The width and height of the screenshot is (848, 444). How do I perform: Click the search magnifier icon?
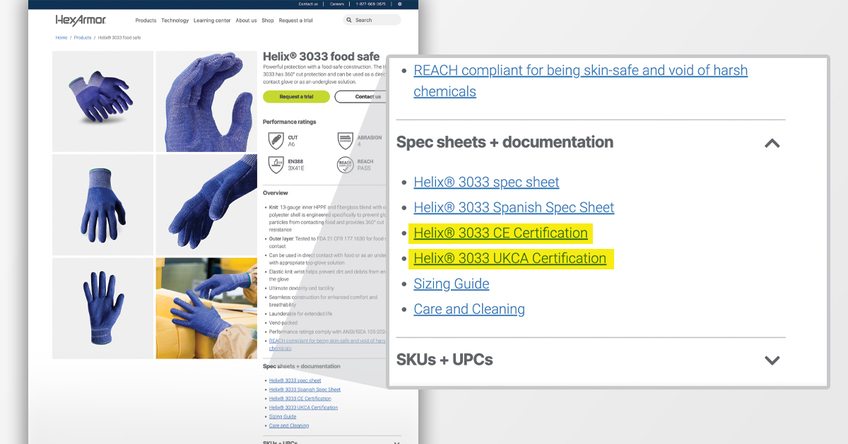[349, 20]
